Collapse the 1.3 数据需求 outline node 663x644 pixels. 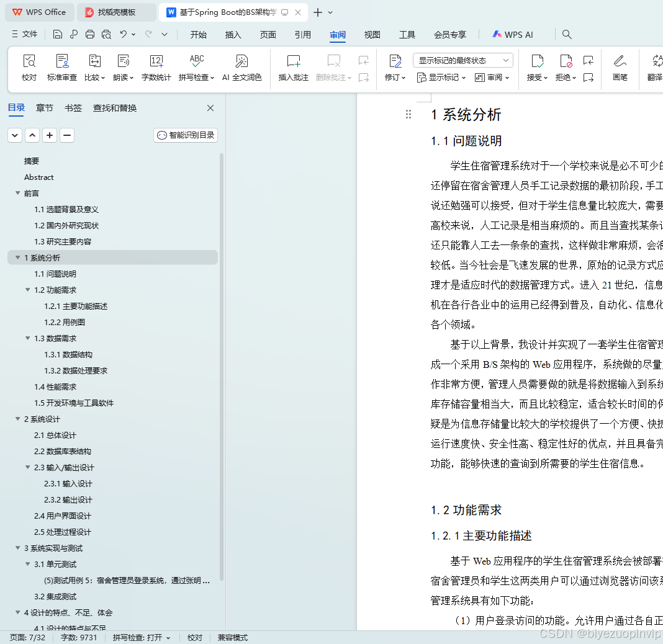[27, 338]
